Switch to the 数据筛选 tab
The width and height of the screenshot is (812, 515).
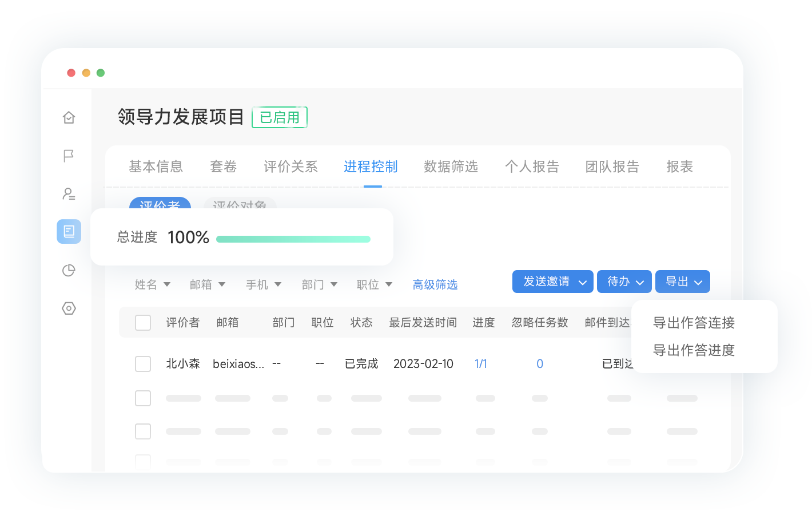click(451, 167)
